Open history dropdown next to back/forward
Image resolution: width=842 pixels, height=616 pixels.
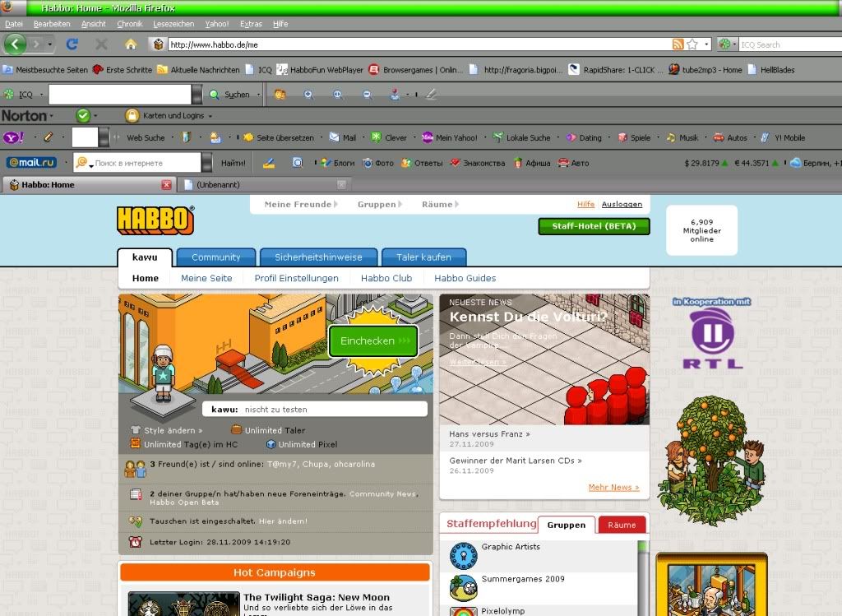50,44
